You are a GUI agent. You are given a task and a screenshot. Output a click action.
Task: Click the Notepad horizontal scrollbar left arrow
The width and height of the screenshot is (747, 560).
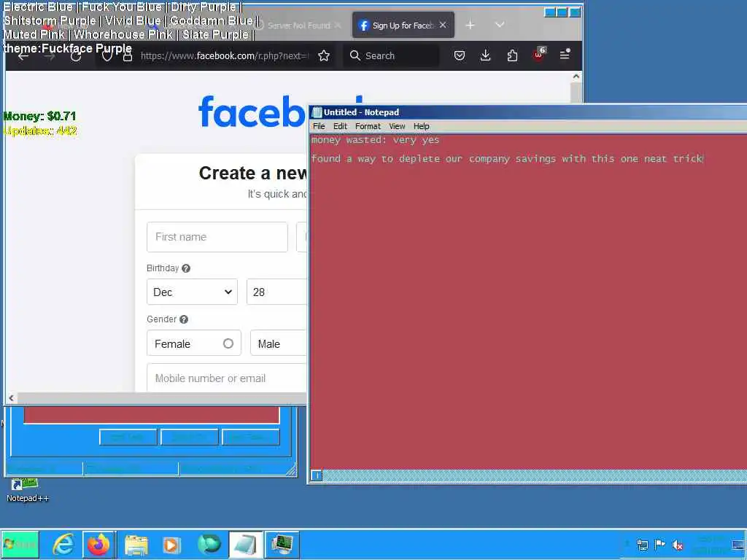click(x=317, y=475)
